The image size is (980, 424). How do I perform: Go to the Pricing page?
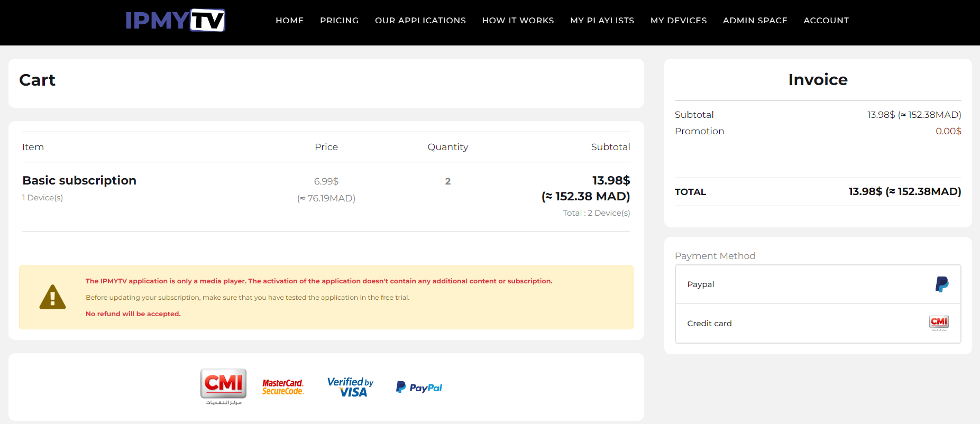pos(339,21)
